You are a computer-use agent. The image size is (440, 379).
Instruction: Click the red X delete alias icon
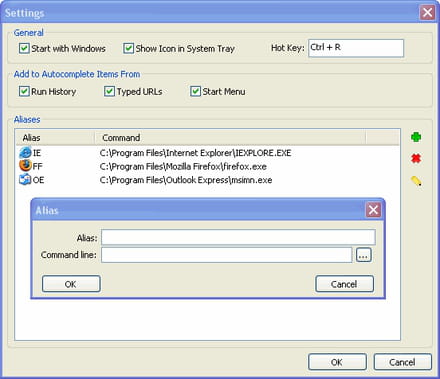pyautogui.click(x=416, y=158)
